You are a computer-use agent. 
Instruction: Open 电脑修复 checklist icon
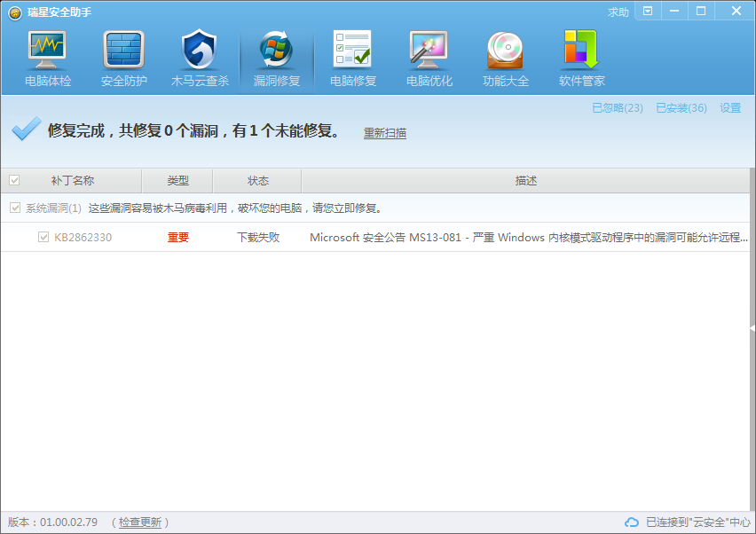352,49
